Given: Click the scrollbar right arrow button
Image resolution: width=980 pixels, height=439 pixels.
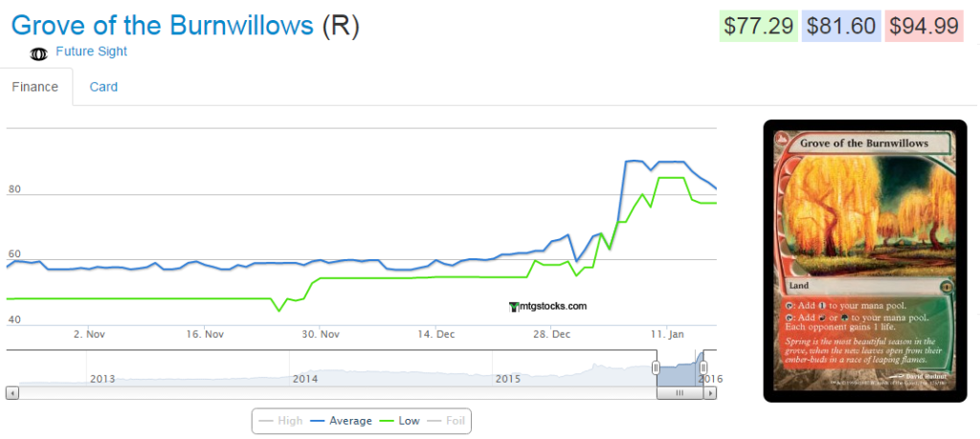Looking at the screenshot, I should click(710, 393).
